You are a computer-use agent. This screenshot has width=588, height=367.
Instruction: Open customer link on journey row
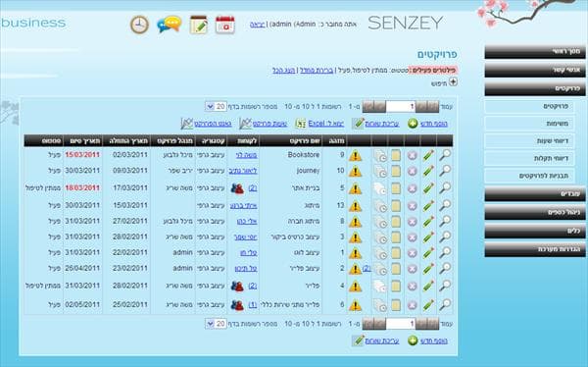243,171
